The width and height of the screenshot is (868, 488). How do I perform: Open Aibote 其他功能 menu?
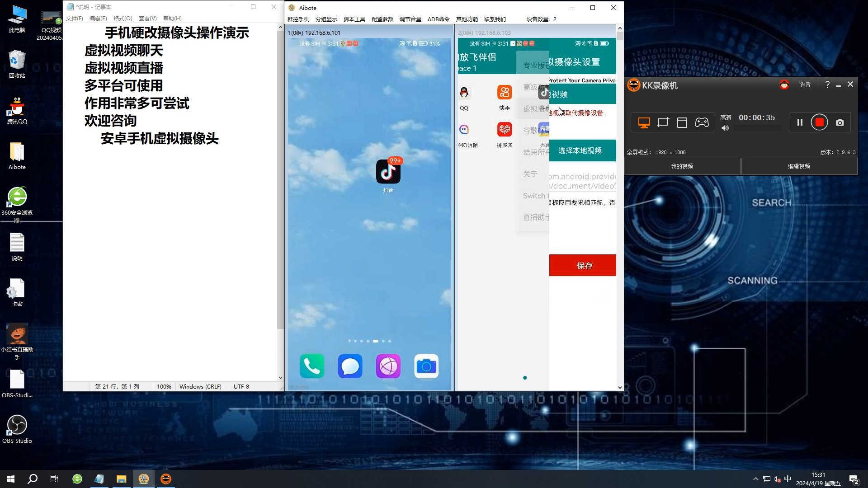467,19
